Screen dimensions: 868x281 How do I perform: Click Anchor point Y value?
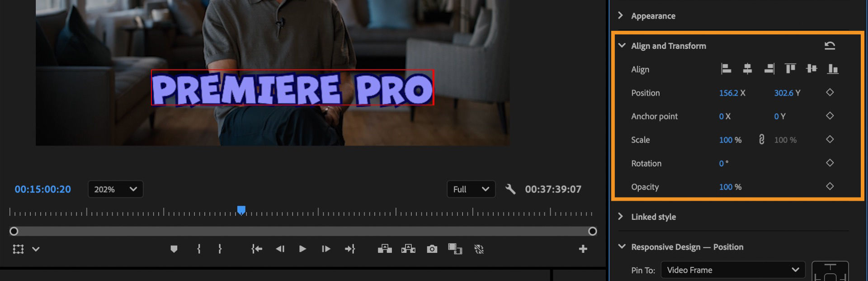click(x=776, y=116)
